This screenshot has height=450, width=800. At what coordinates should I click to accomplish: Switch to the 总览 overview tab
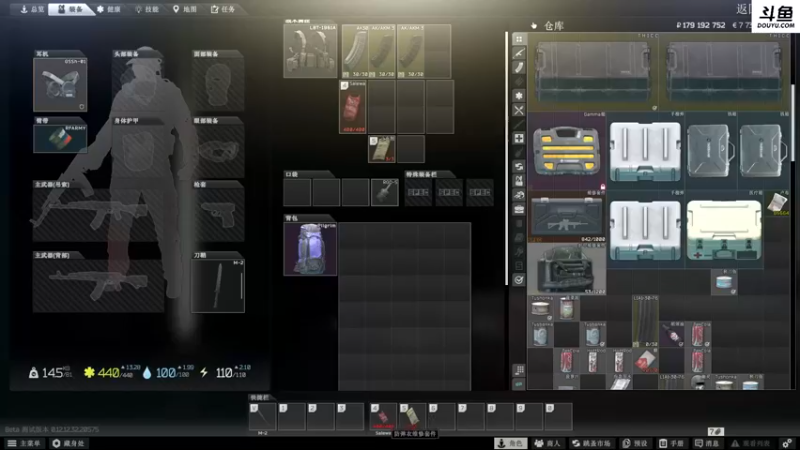(31, 9)
